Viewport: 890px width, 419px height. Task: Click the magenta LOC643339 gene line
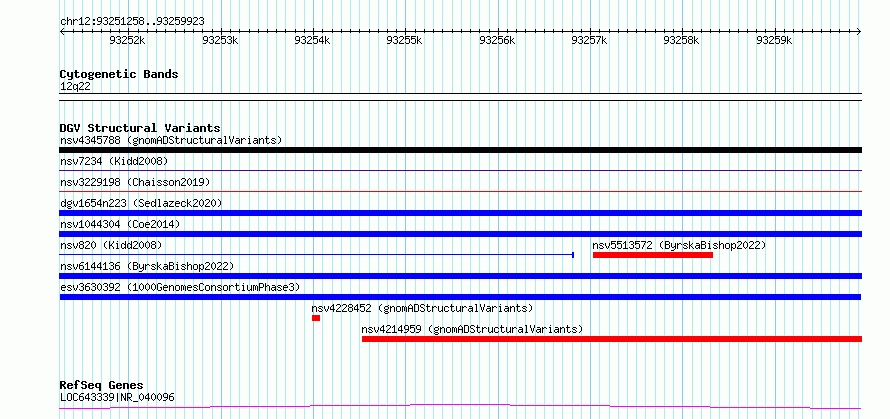click(x=460, y=407)
